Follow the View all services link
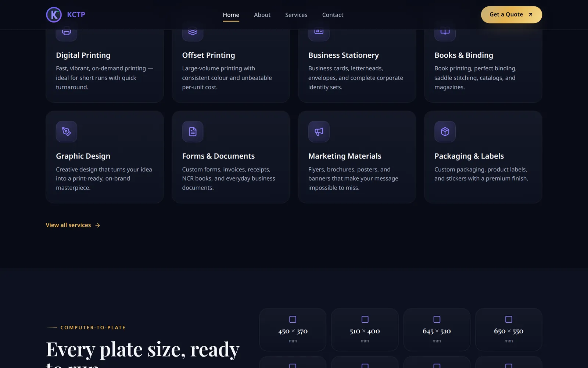Screen dimensions: 588x368 point(73,225)
